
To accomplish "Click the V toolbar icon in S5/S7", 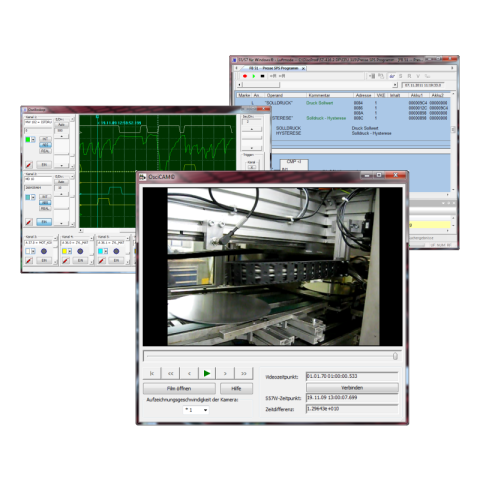I will [418, 76].
